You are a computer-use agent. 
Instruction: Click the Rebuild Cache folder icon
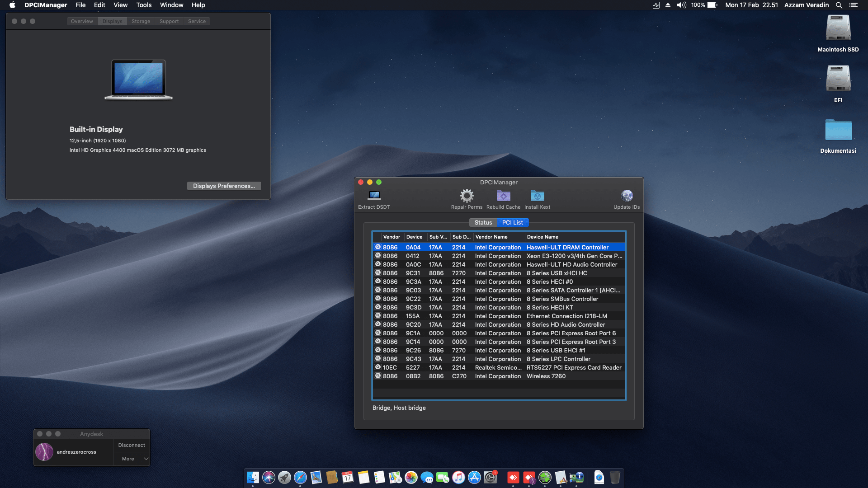pos(503,196)
